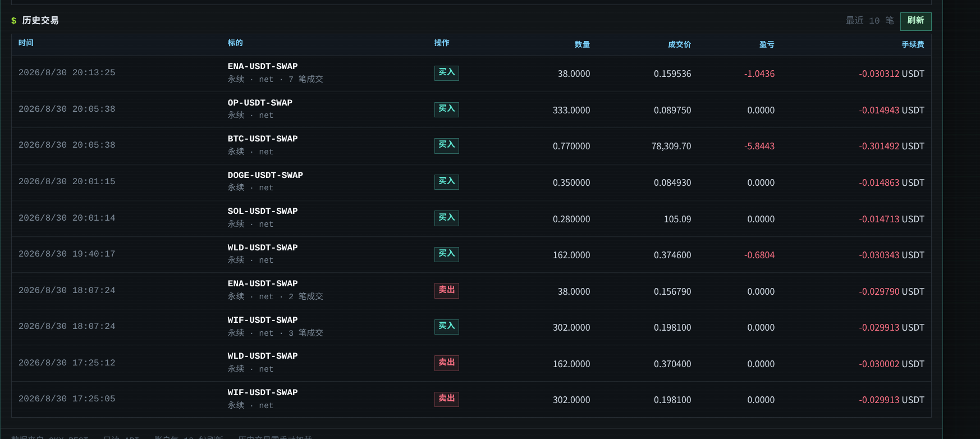The height and width of the screenshot is (439, 980).
Task: Click the 卖出 badge on ENA-USDT-SWAP row at 18:07:24
Action: [446, 290]
